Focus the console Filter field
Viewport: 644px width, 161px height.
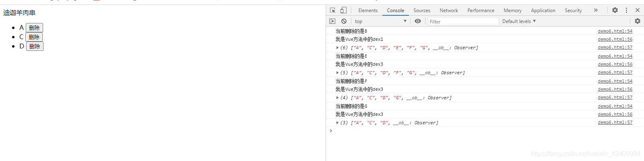click(463, 21)
